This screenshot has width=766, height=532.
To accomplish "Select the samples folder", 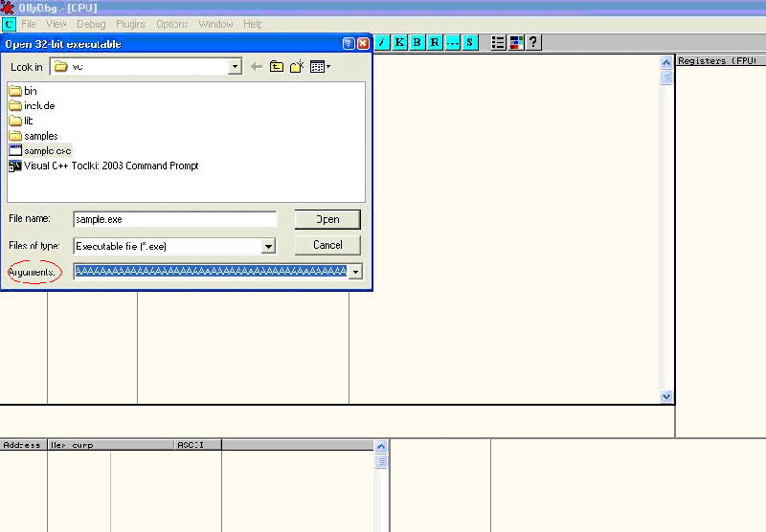I will (x=34, y=136).
